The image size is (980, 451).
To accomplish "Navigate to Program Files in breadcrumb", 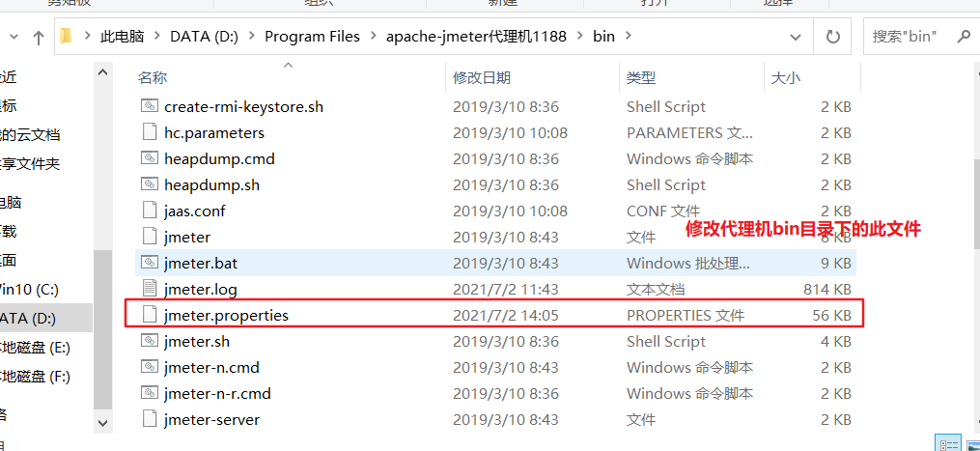I will pyautogui.click(x=313, y=37).
